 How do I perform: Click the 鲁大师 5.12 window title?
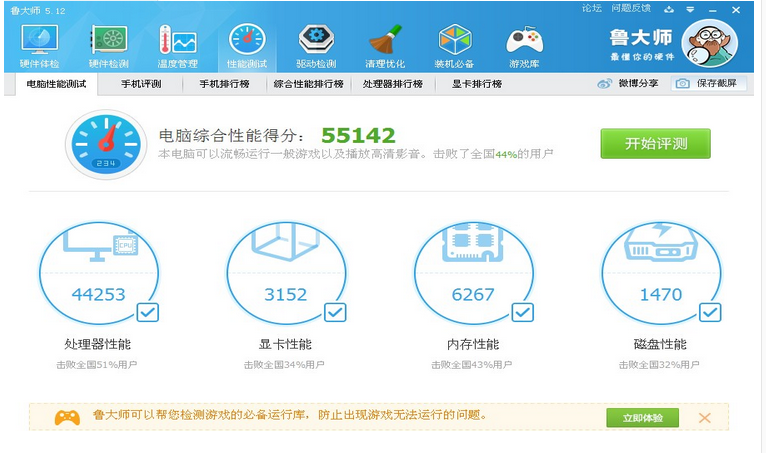[x=38, y=10]
